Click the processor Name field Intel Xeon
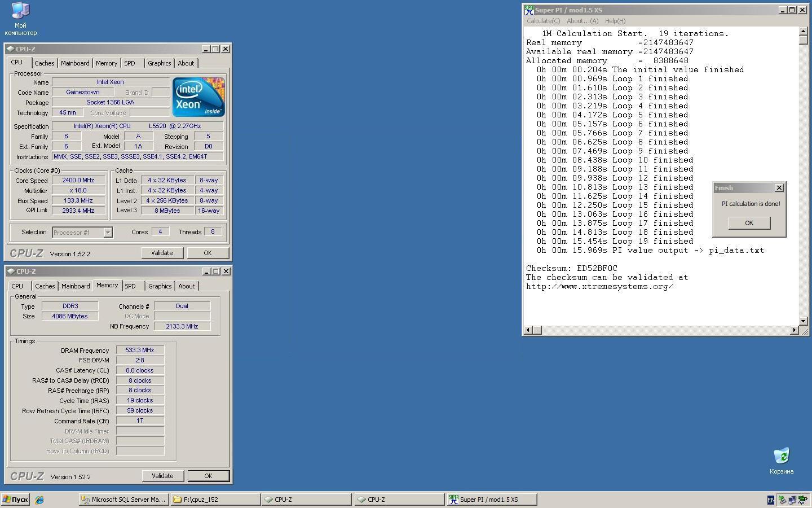 coord(111,82)
